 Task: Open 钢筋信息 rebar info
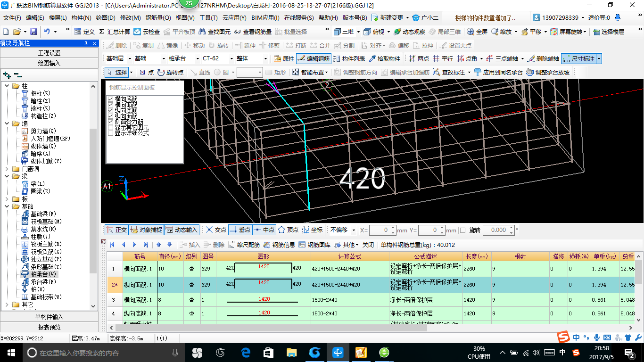click(x=279, y=245)
